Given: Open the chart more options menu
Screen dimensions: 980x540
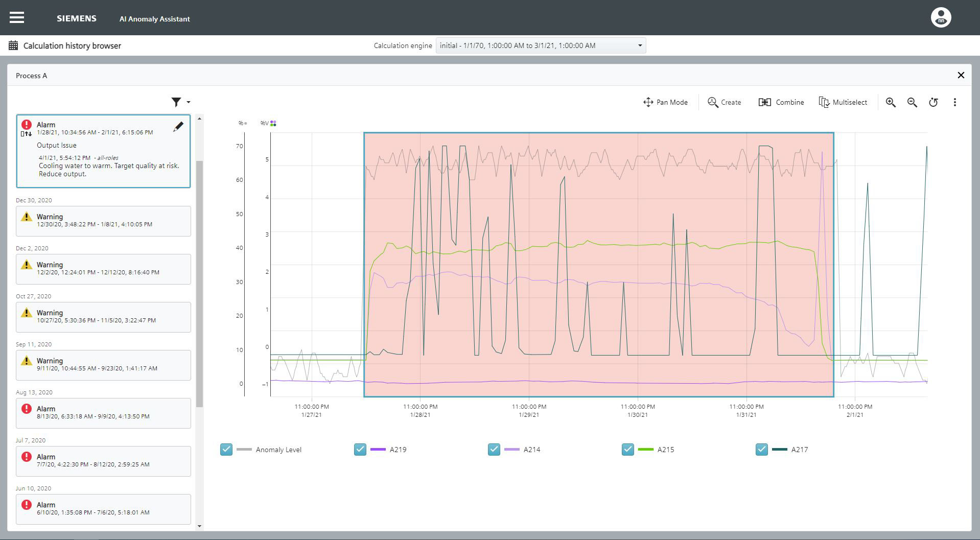Looking at the screenshot, I should pyautogui.click(x=954, y=102).
